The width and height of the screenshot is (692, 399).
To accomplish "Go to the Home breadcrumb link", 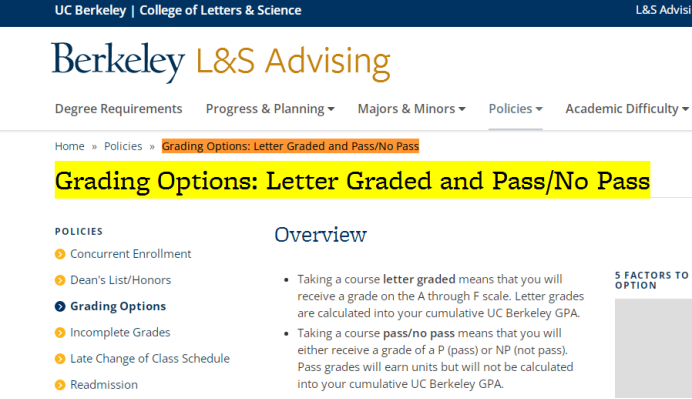I will click(69, 146).
